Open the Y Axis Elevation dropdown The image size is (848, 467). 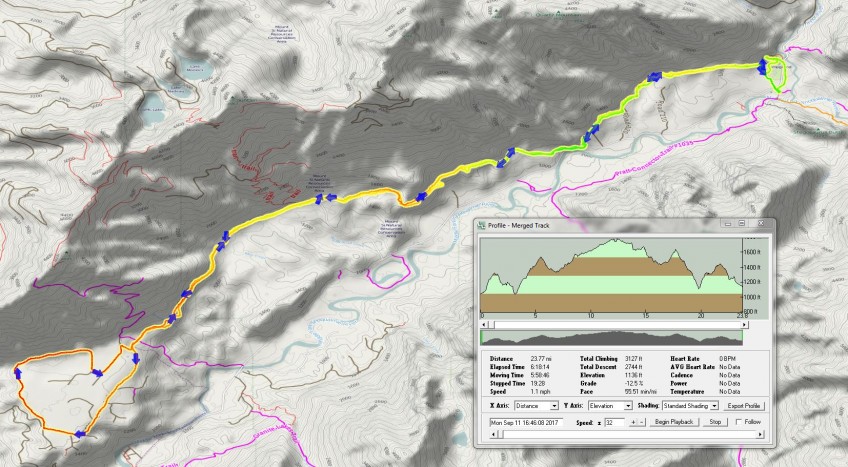pos(627,406)
